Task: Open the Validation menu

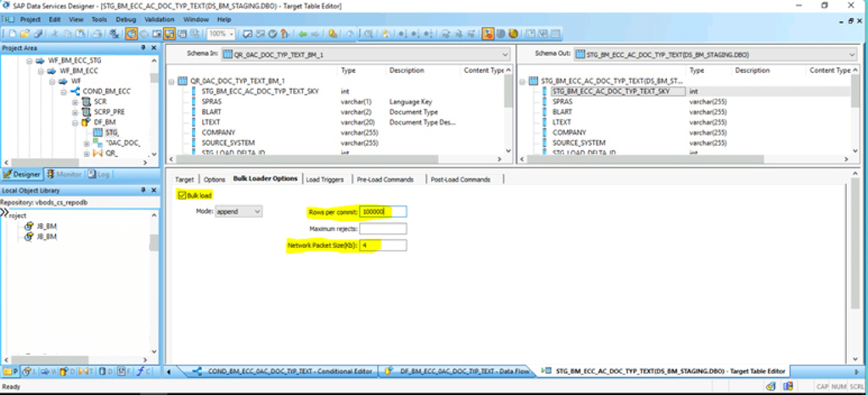Action: 159,19
